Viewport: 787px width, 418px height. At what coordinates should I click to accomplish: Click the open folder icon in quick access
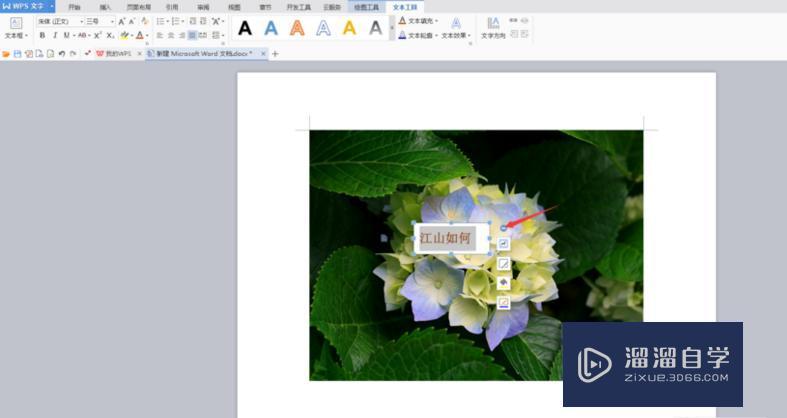[x=6, y=54]
